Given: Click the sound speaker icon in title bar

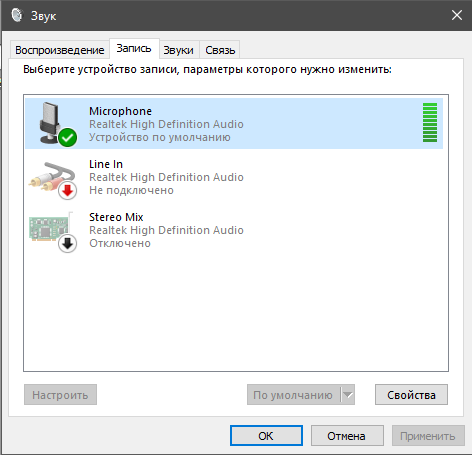Looking at the screenshot, I should tap(16, 15).
